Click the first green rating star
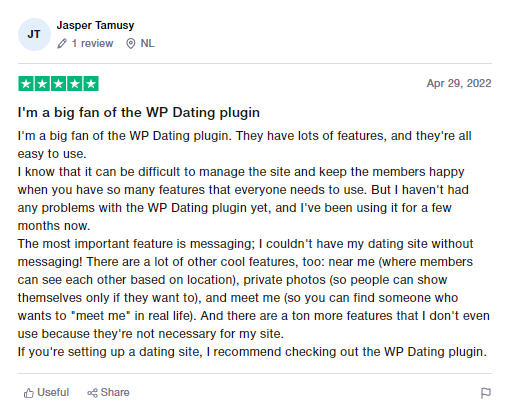The width and height of the screenshot is (510, 418). 26,84
